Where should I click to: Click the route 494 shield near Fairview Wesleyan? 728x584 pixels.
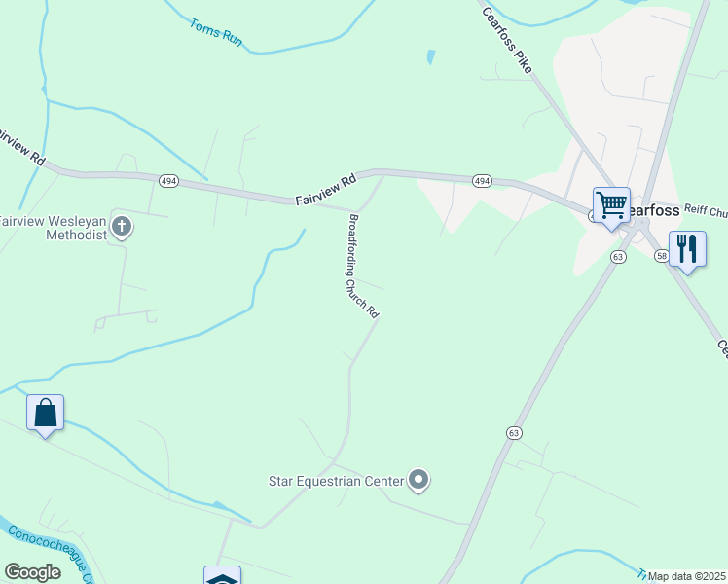pos(168,181)
